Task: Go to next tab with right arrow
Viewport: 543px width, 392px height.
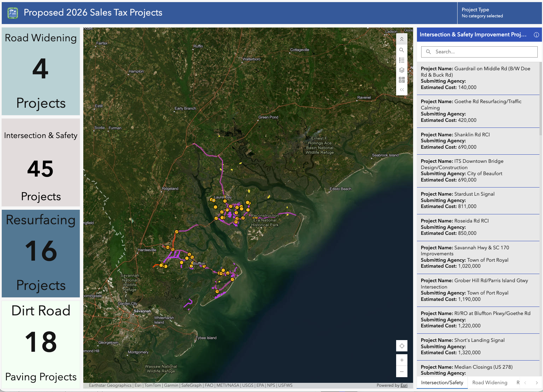Action: (x=537, y=382)
